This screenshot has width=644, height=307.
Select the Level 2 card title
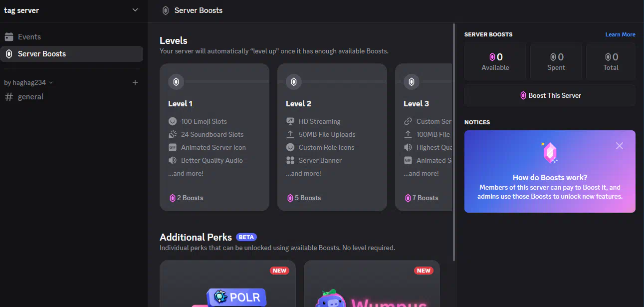coord(298,104)
